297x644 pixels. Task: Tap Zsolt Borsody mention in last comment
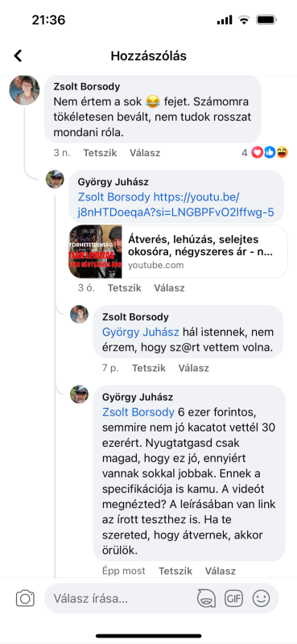(138, 412)
